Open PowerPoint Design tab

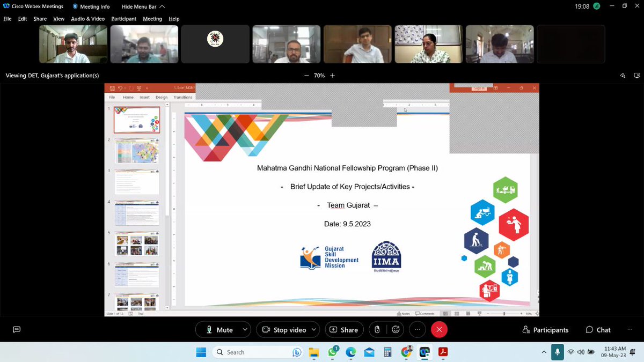(x=162, y=97)
